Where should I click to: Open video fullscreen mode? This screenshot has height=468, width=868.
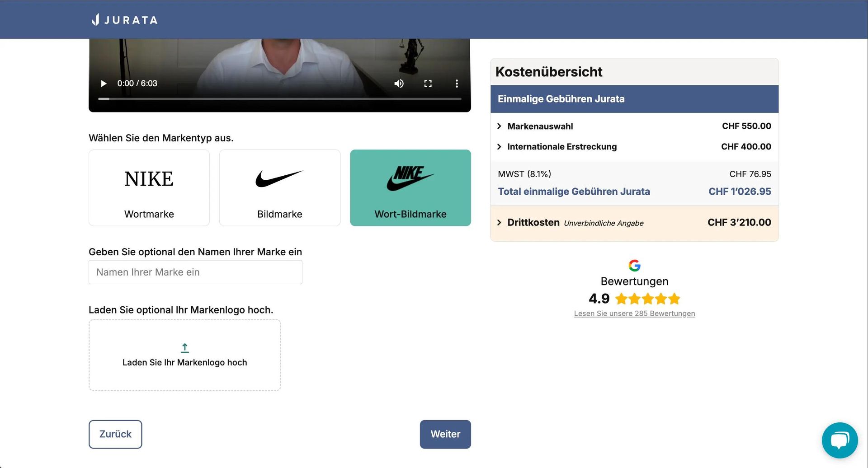click(428, 84)
